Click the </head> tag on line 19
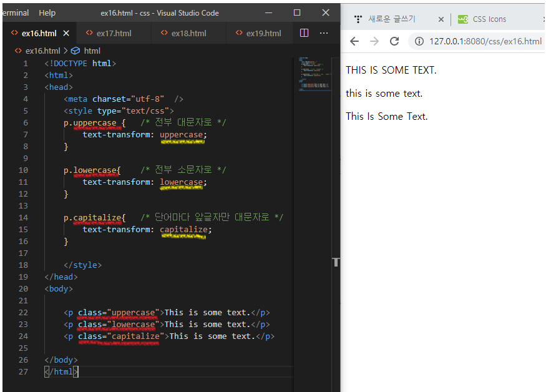546x392 pixels. click(x=61, y=277)
